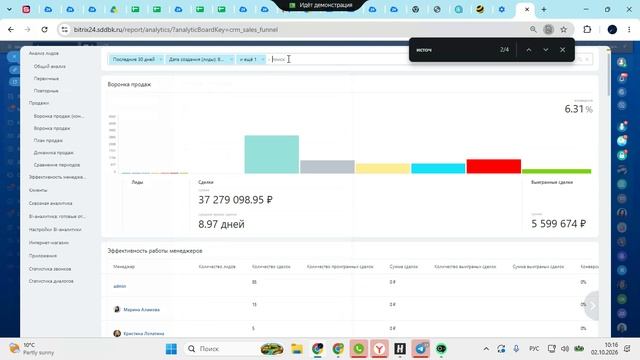Click the 'Сумма сделок' column header
The height and width of the screenshot is (360, 640).
(403, 267)
